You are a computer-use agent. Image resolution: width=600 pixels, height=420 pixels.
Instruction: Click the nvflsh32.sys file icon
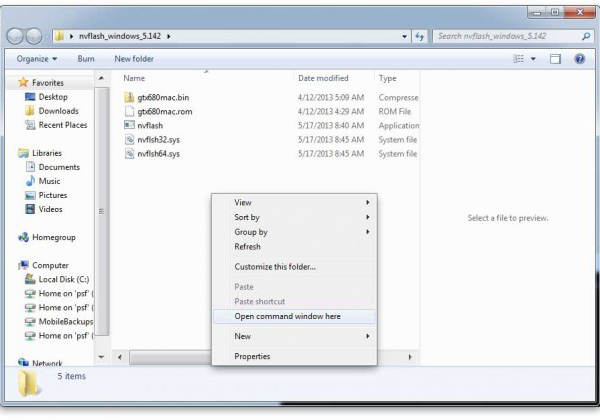(x=129, y=140)
